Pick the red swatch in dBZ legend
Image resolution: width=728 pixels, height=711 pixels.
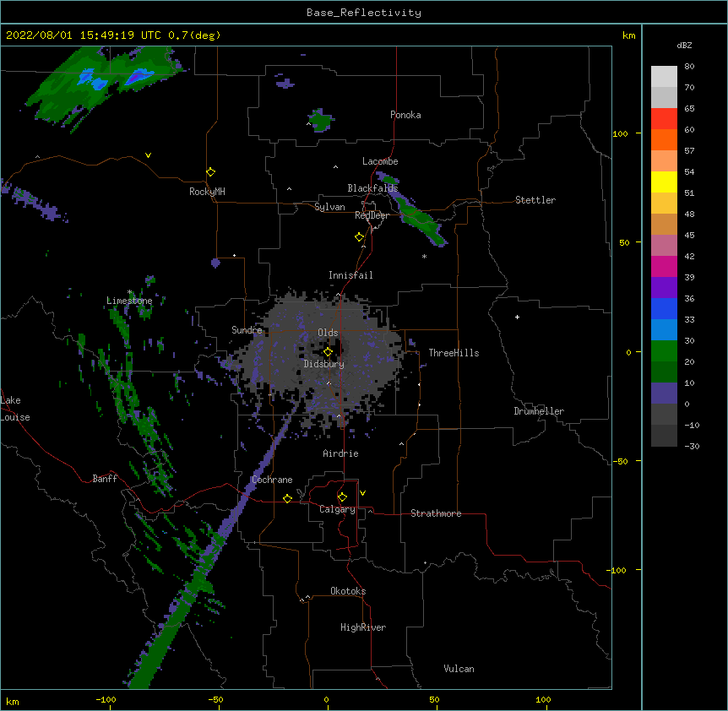coord(664,118)
